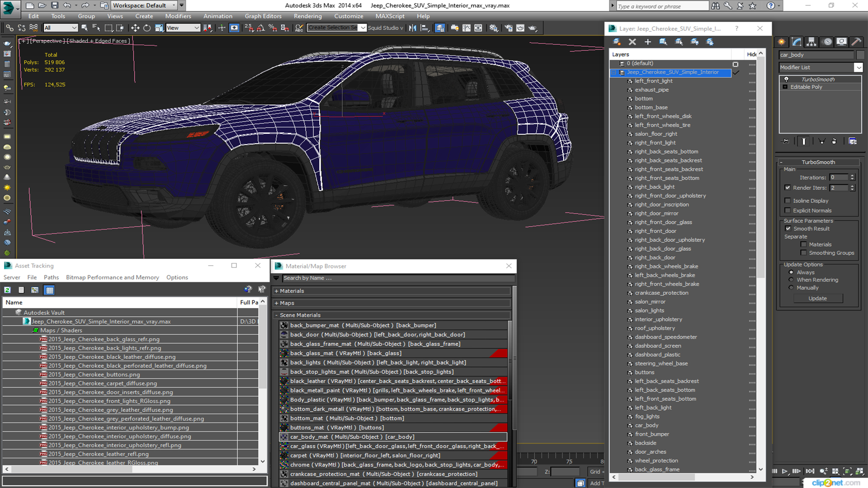Click Search by Name field
Image resolution: width=868 pixels, height=488 pixels.
398,278
